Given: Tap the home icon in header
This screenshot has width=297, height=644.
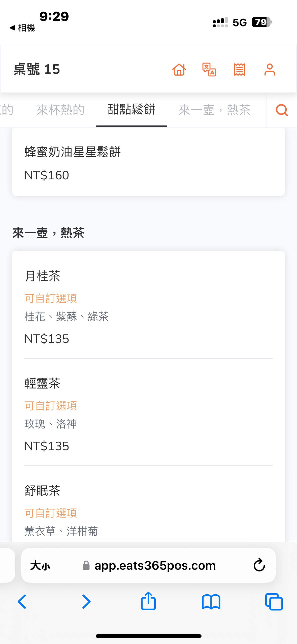Looking at the screenshot, I should click(x=179, y=70).
